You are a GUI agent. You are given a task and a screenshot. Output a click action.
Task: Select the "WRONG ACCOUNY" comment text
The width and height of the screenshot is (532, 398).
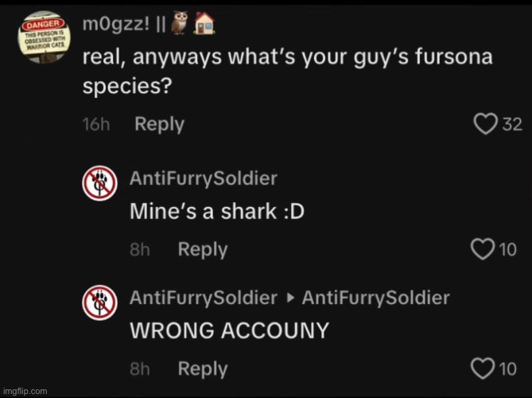tap(229, 330)
